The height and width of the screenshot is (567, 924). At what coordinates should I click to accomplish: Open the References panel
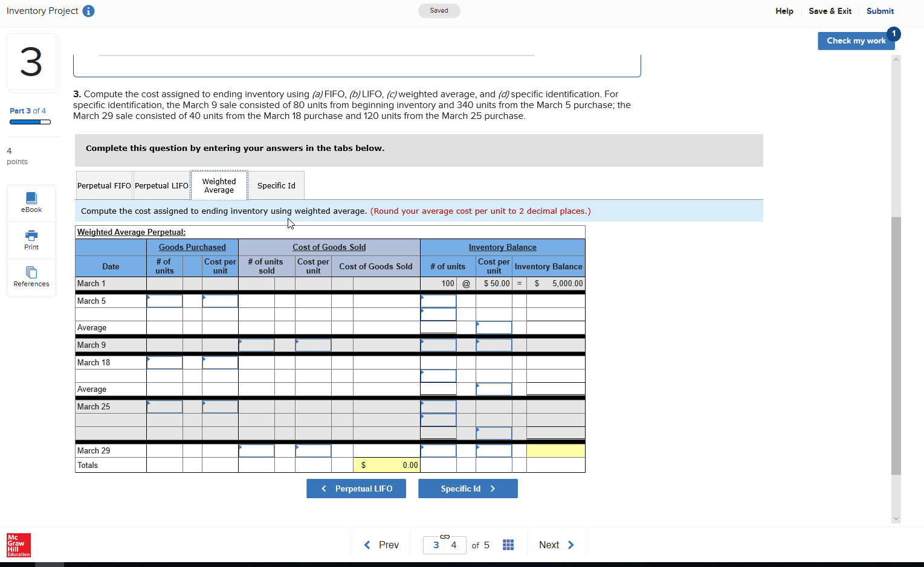31,277
